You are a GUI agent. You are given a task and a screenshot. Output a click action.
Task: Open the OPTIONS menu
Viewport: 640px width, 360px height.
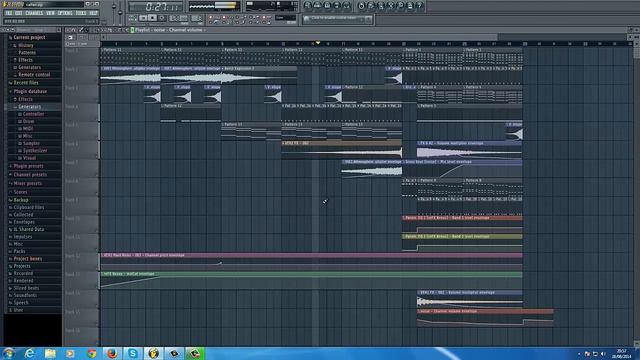click(x=65, y=13)
